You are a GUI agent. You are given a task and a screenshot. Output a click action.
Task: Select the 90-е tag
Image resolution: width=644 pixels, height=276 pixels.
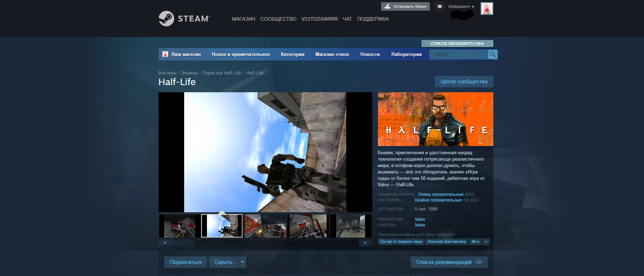pyautogui.click(x=476, y=241)
